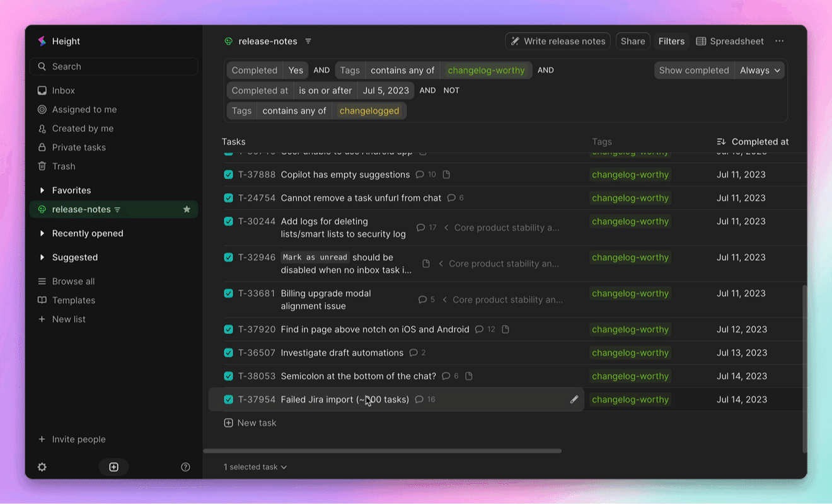Toggle the T-32946 completion checkbox
The image size is (832, 504).
tap(228, 257)
